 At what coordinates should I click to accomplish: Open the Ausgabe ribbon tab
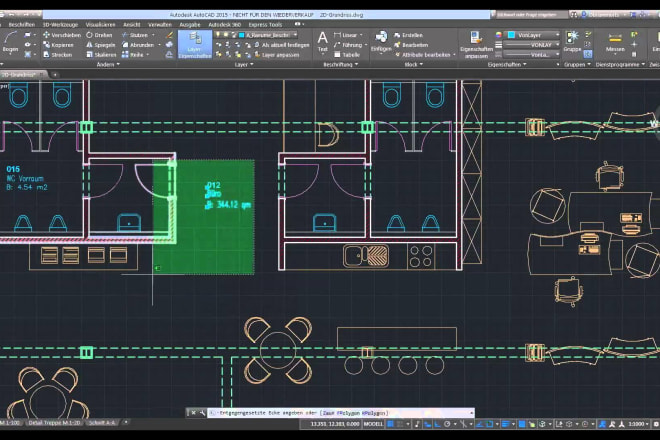(x=189, y=25)
